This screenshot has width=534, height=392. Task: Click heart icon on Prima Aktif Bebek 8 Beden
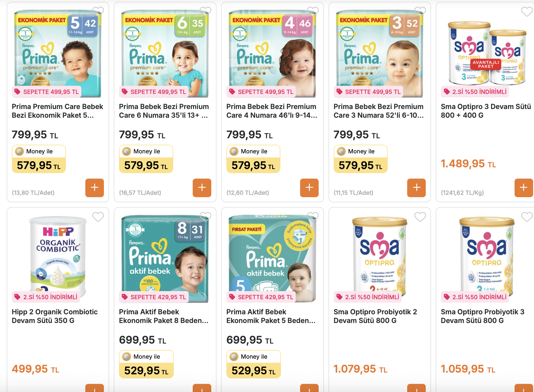[205, 217]
